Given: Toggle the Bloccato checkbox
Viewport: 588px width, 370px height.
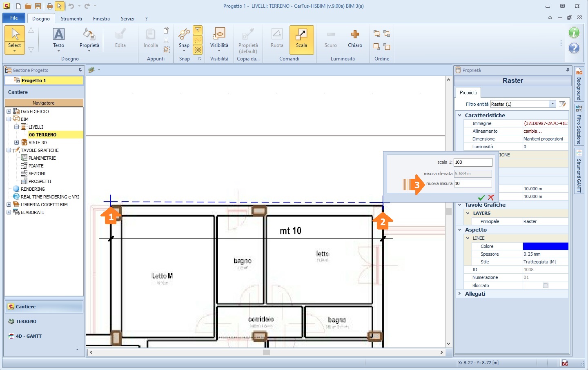Looking at the screenshot, I should point(546,285).
